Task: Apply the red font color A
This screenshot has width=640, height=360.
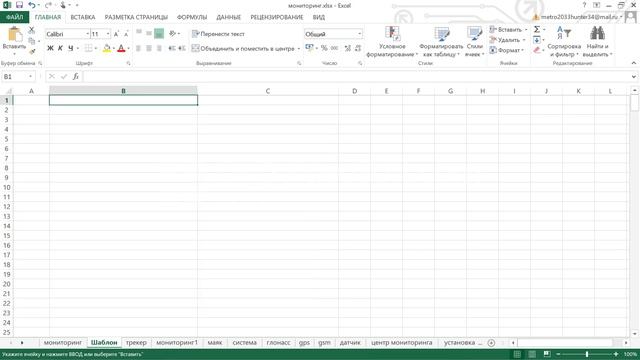Action: coord(121,48)
